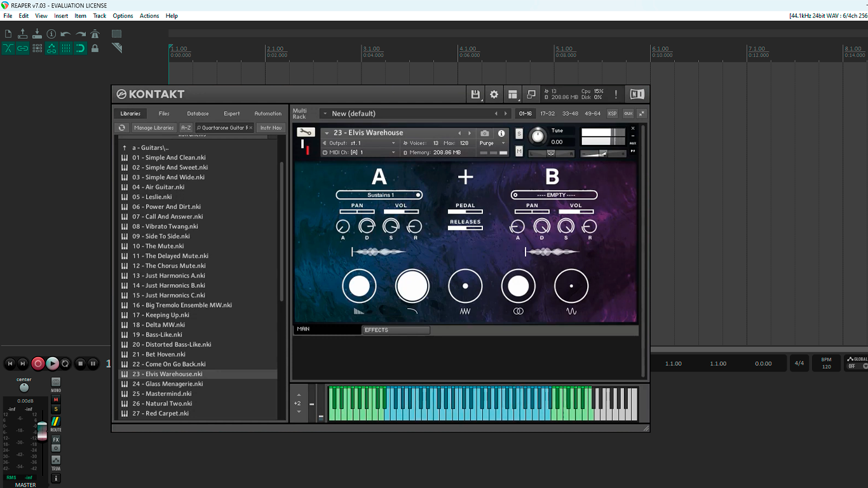The height and width of the screenshot is (488, 868).
Task: Refresh the Kontakt libraries list
Action: (123, 128)
